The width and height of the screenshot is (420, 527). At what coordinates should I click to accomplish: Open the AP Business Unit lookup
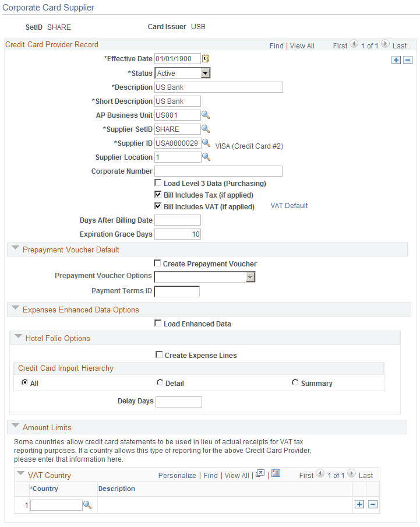pos(205,115)
